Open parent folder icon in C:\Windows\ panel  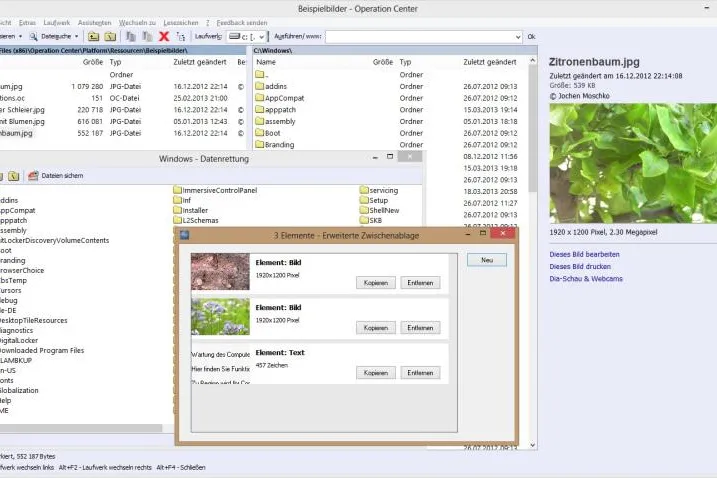260,74
